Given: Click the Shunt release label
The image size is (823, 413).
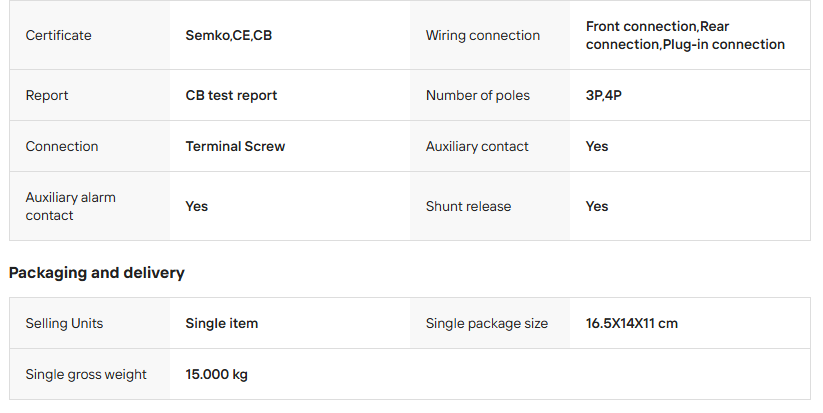Looking at the screenshot, I should (468, 206).
